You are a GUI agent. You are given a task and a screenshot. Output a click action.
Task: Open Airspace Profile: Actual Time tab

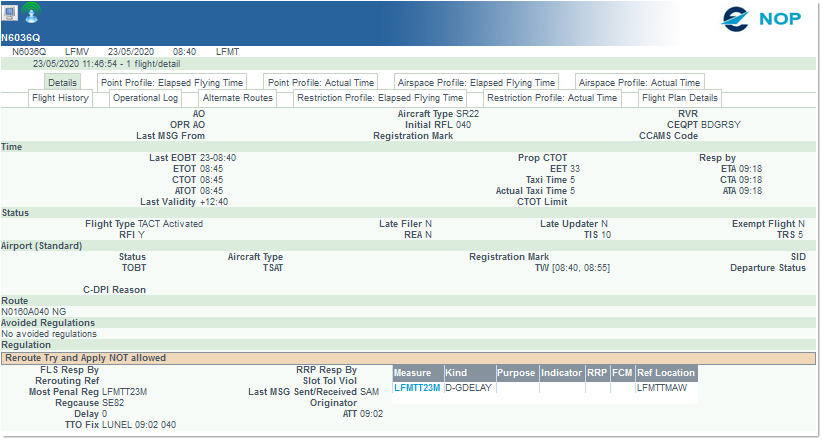(x=640, y=82)
